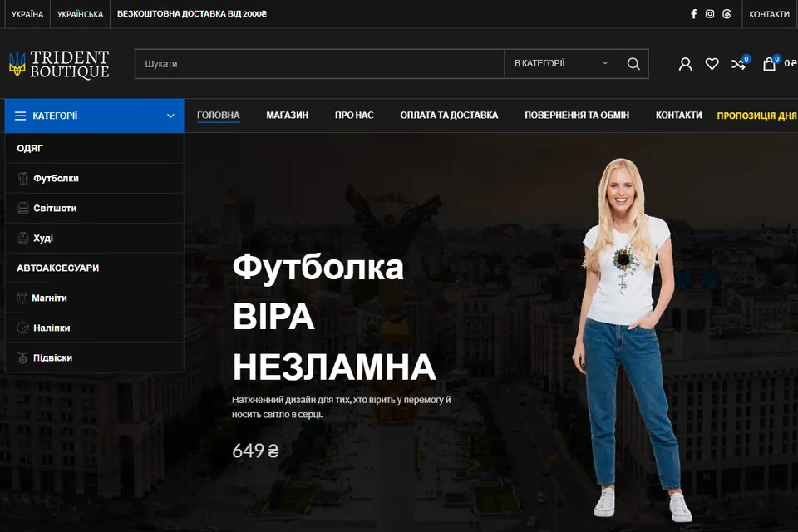
Task: Submit search with the magnifier icon
Action: pos(633,64)
